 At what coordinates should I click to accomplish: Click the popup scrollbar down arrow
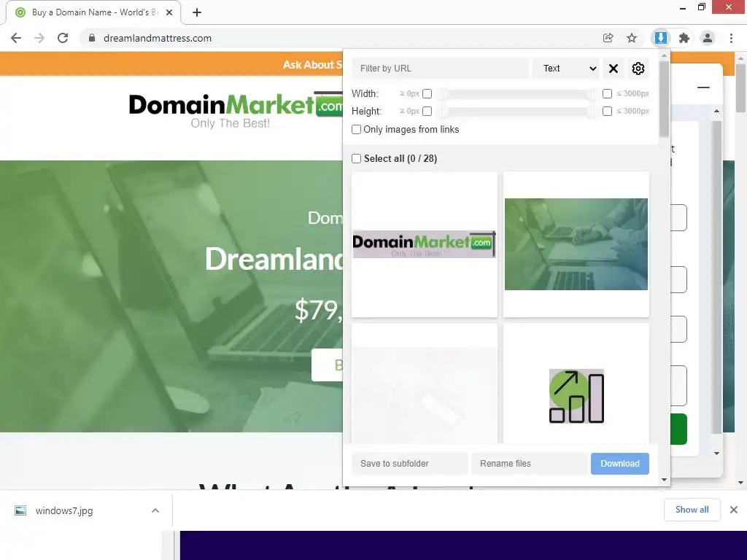[x=664, y=480]
